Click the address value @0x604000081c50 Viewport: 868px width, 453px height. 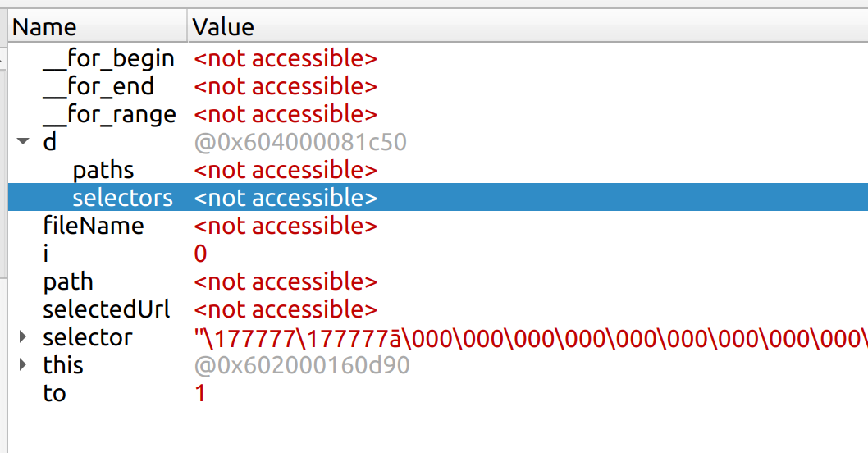[300, 142]
